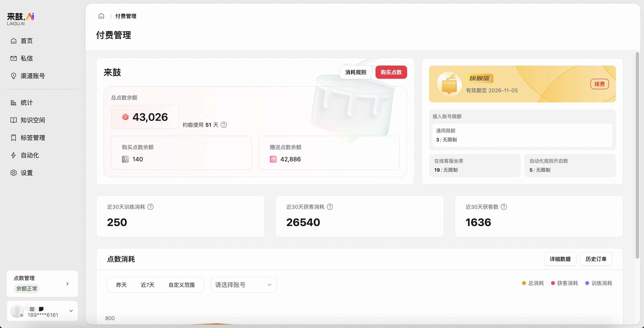Toggle the 获客消耗 legend item
This screenshot has height=328, width=644.
click(x=564, y=283)
